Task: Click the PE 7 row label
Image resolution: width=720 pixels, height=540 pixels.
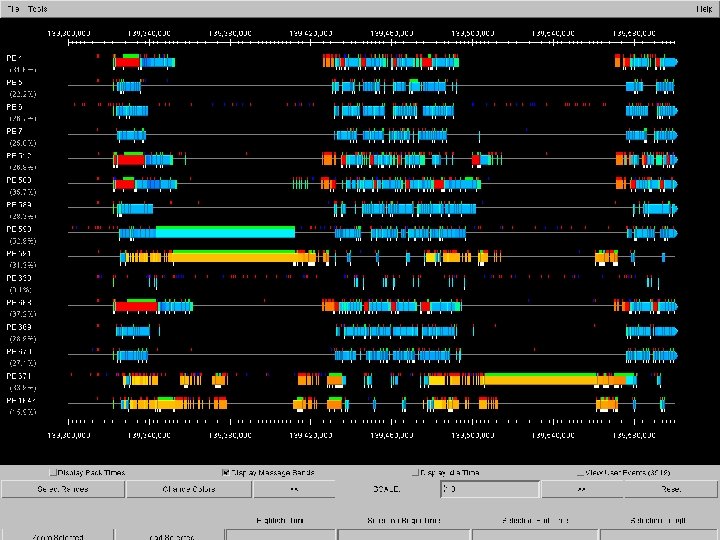Action: coord(14,131)
